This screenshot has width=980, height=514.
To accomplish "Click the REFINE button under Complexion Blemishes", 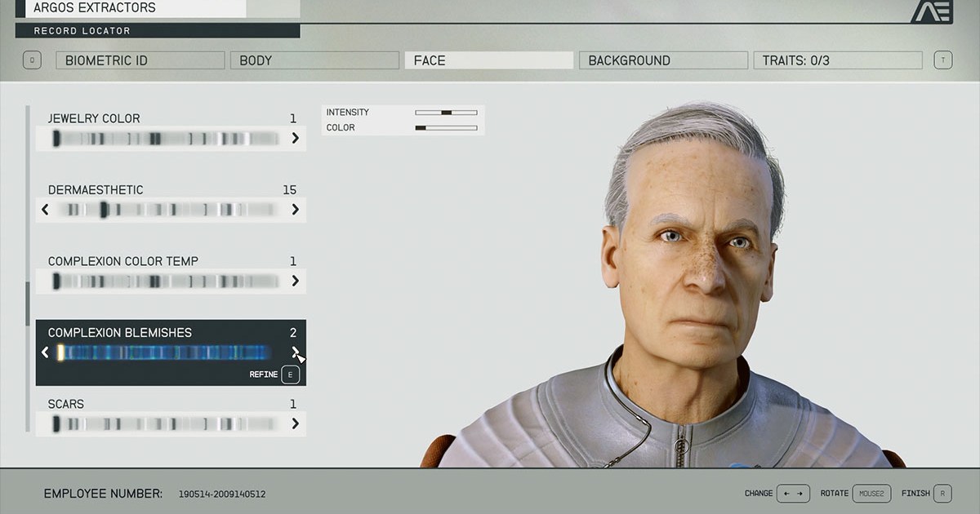I will [x=264, y=374].
